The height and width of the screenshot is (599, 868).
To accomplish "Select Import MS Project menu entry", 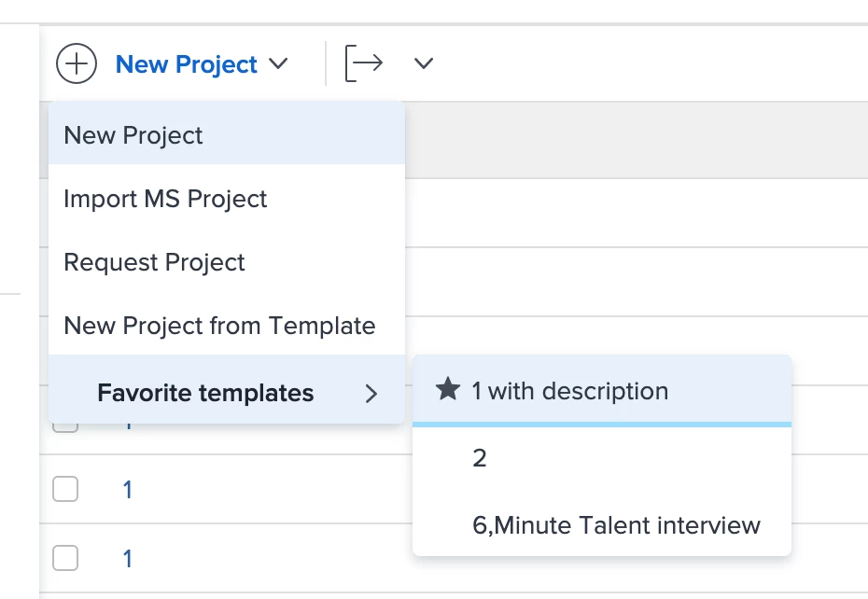I will tap(165, 199).
